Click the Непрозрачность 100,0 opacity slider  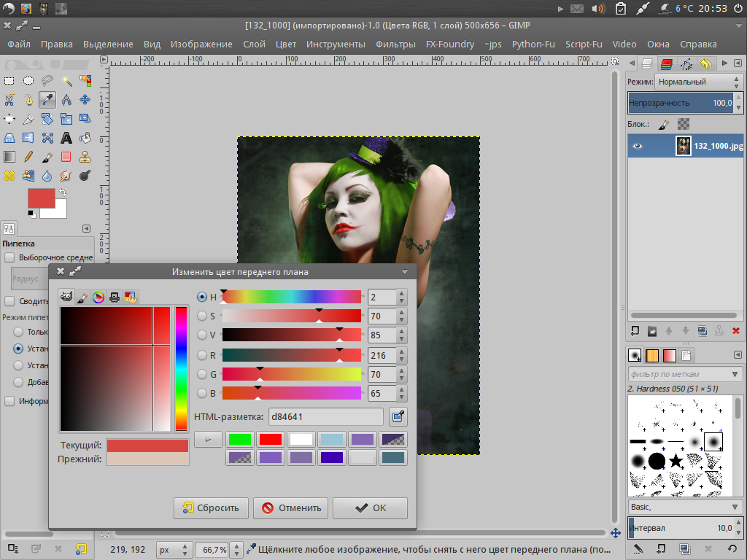click(x=681, y=103)
